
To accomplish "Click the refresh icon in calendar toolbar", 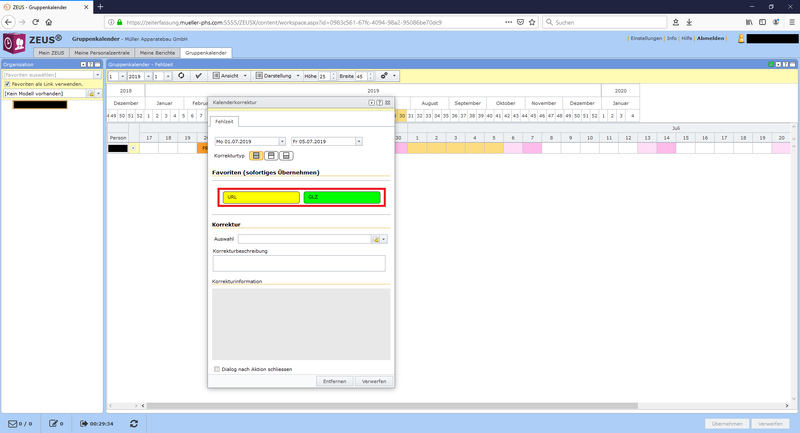I will tap(181, 76).
